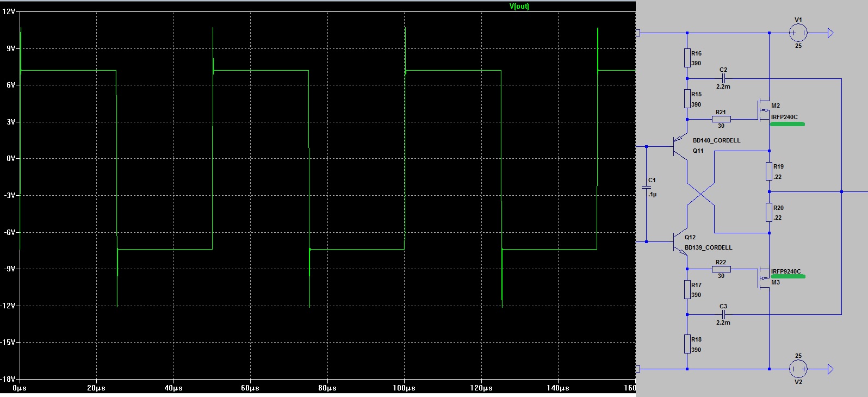Click the .1µ value of C1

click(x=652, y=194)
